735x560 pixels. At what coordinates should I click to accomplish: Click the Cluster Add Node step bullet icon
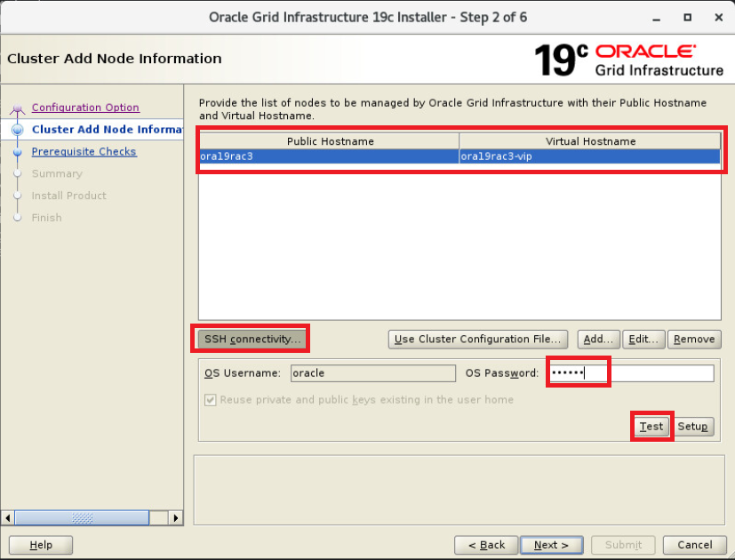coord(18,130)
